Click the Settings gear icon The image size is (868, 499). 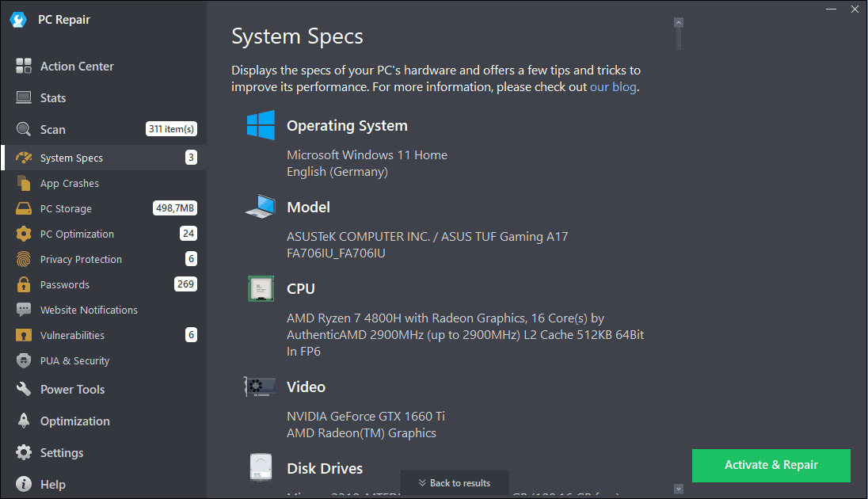(x=24, y=452)
